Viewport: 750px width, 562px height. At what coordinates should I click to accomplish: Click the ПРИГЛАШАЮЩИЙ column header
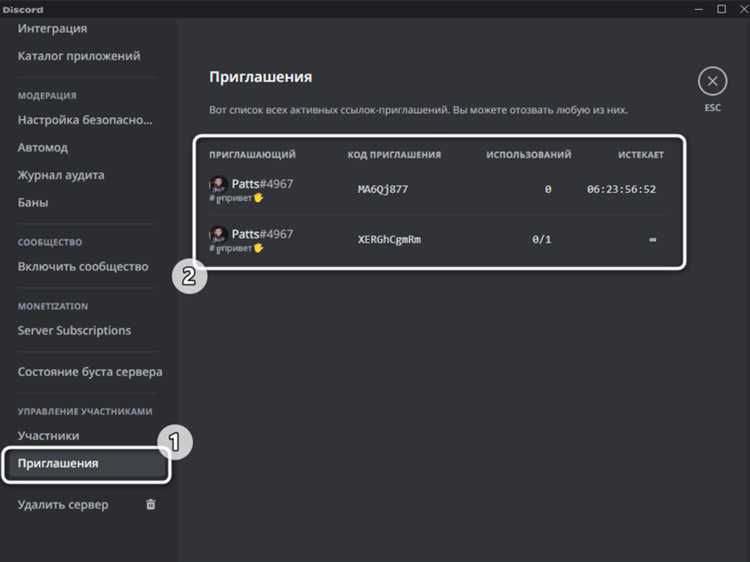[253, 154]
